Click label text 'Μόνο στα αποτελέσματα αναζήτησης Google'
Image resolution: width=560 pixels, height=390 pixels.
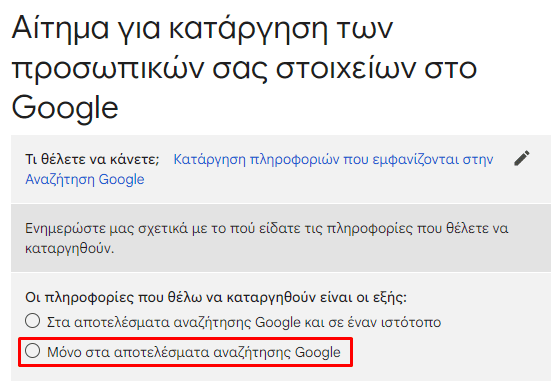pos(194,352)
